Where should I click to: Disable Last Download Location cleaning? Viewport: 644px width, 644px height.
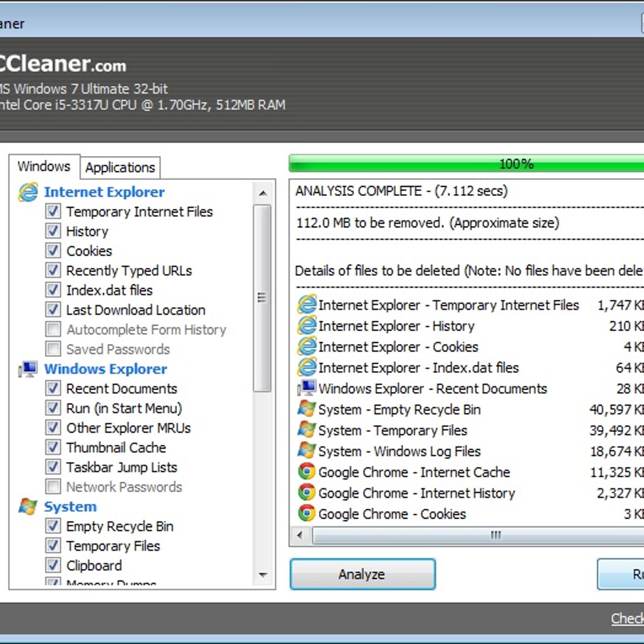(x=53, y=310)
